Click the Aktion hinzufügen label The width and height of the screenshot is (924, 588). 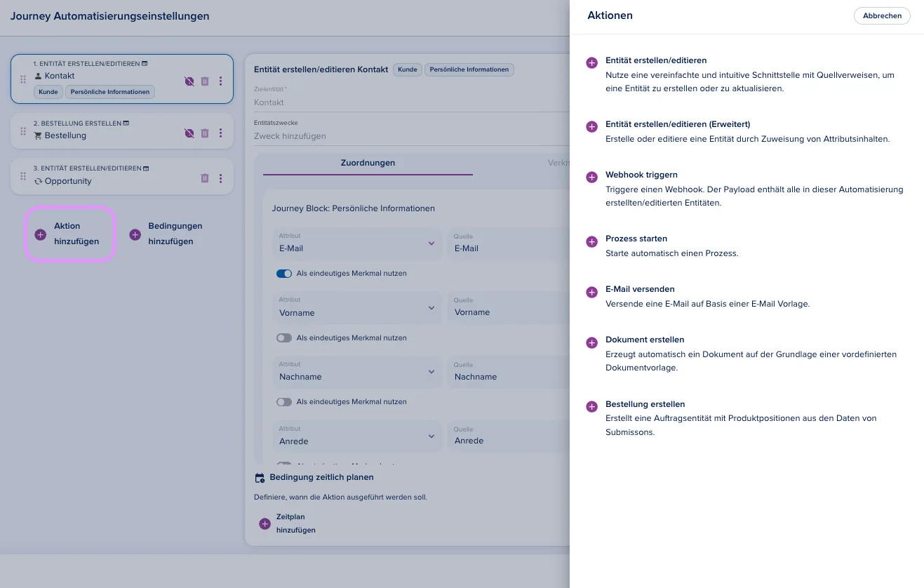tap(76, 234)
